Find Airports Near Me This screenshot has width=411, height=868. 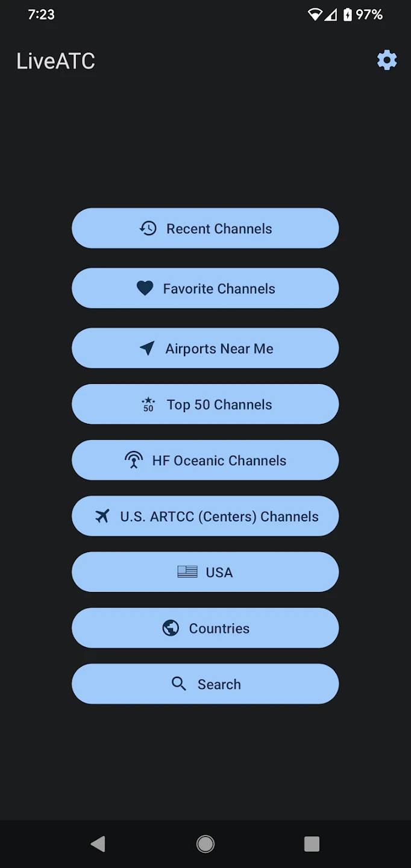pyautogui.click(x=219, y=348)
